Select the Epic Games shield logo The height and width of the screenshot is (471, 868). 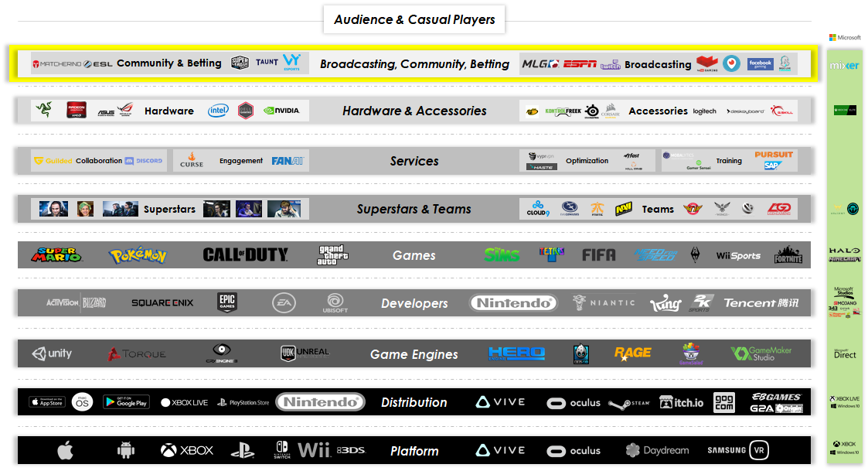coord(227,302)
